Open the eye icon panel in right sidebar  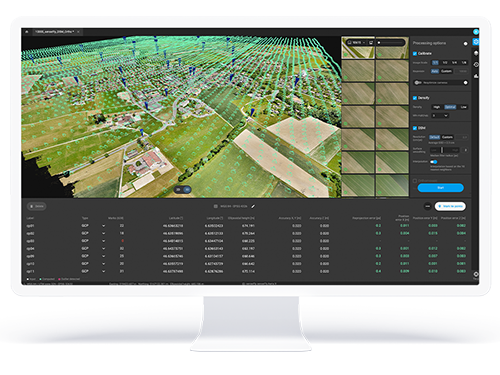click(476, 65)
